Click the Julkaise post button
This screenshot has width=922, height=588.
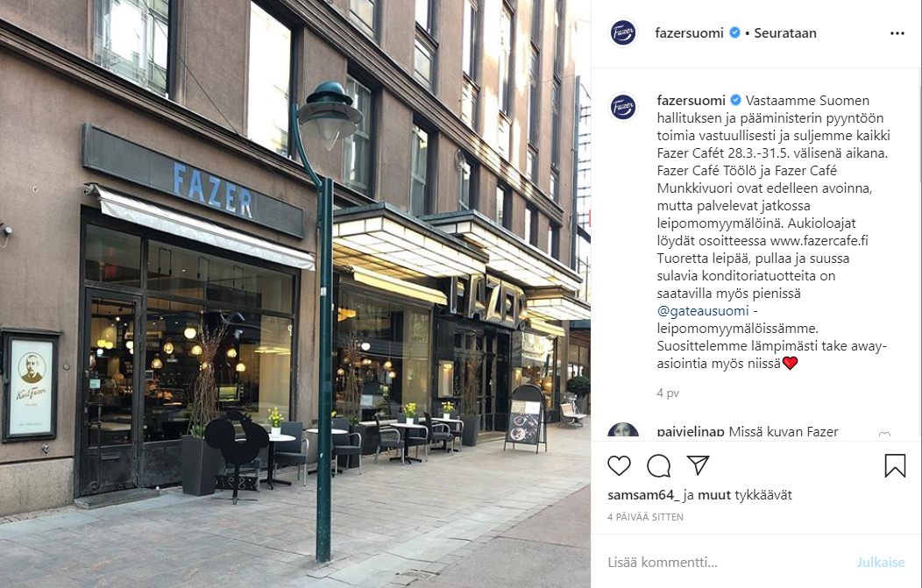(880, 562)
